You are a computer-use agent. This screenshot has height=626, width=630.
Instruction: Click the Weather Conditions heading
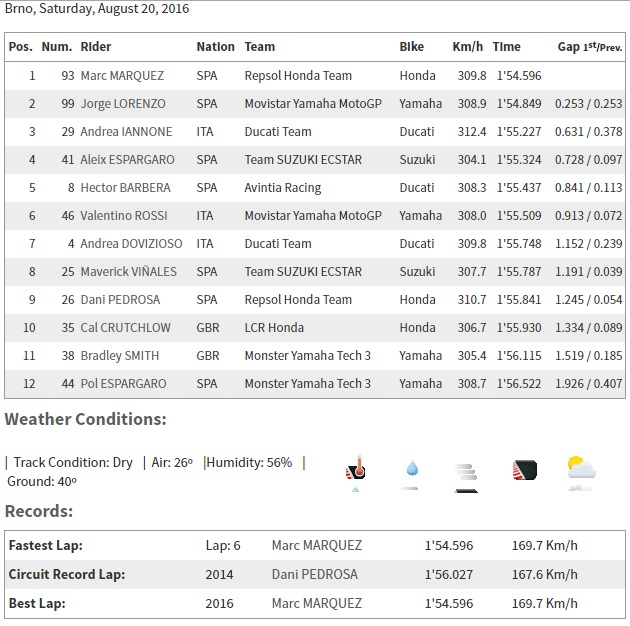(86, 420)
